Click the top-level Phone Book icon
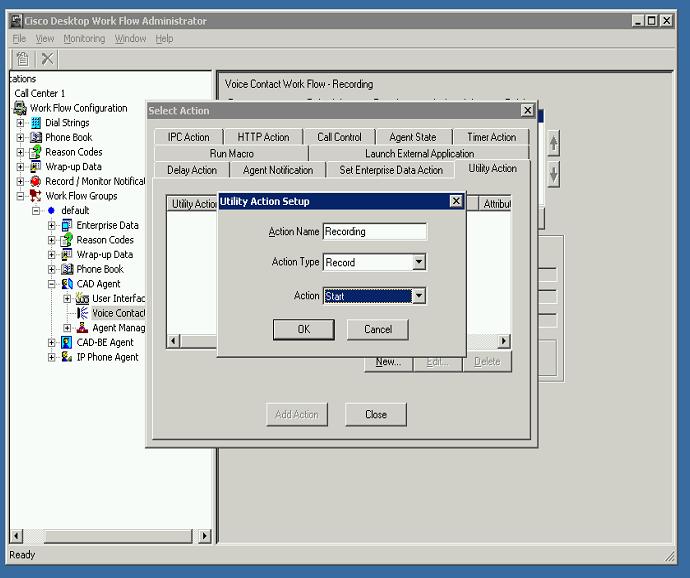 [36, 137]
